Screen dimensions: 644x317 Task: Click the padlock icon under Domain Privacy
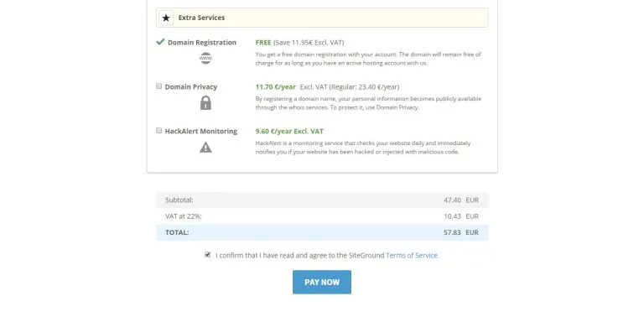pos(205,102)
